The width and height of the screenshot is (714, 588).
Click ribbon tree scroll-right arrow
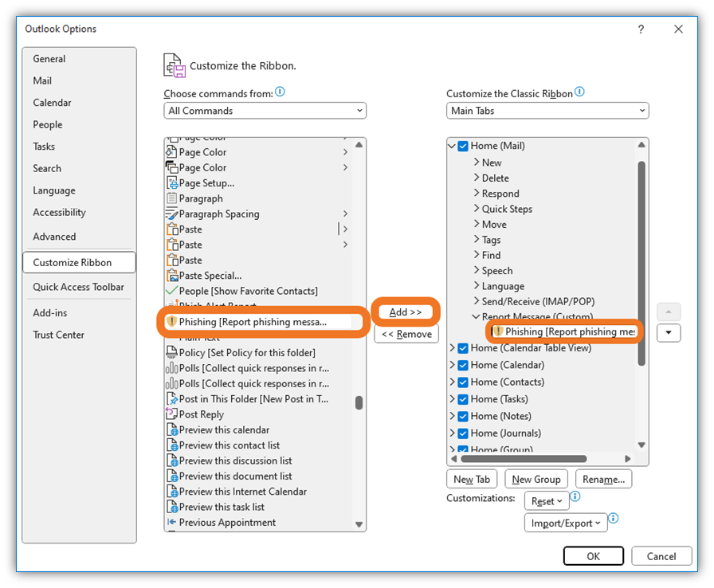(627, 458)
